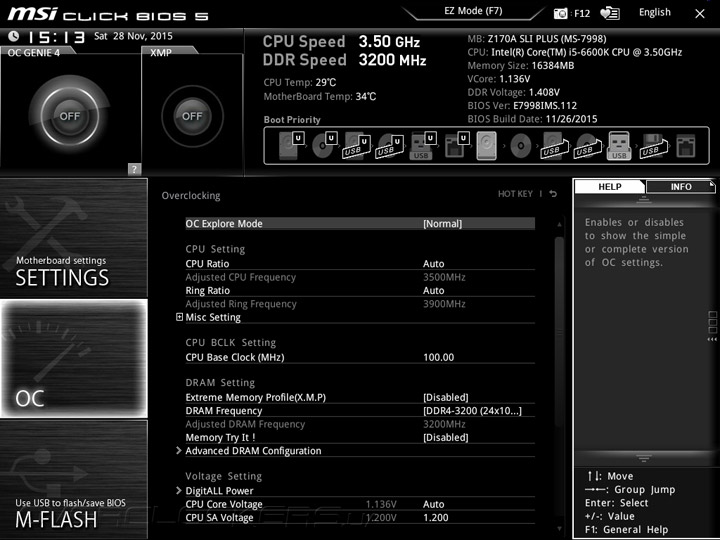Image resolution: width=720 pixels, height=540 pixels.
Task: Select the UEFI CD/DVD boot device icon
Action: pos(325,146)
